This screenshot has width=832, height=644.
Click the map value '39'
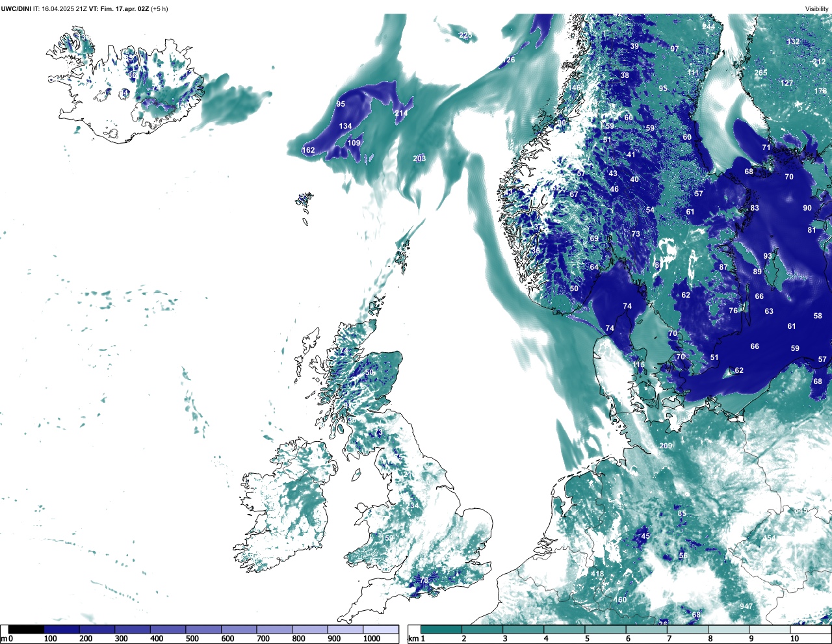click(634, 47)
